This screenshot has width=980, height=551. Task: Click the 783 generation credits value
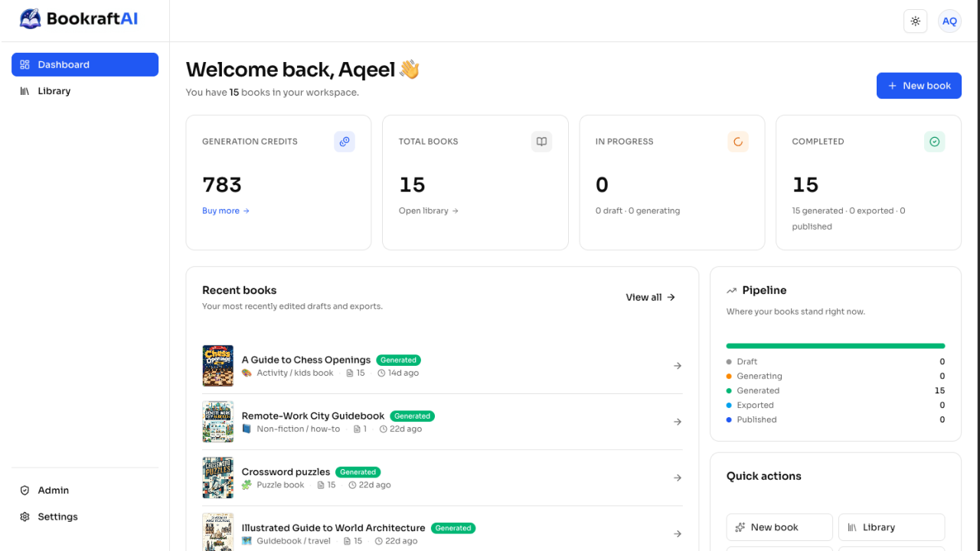tap(222, 184)
